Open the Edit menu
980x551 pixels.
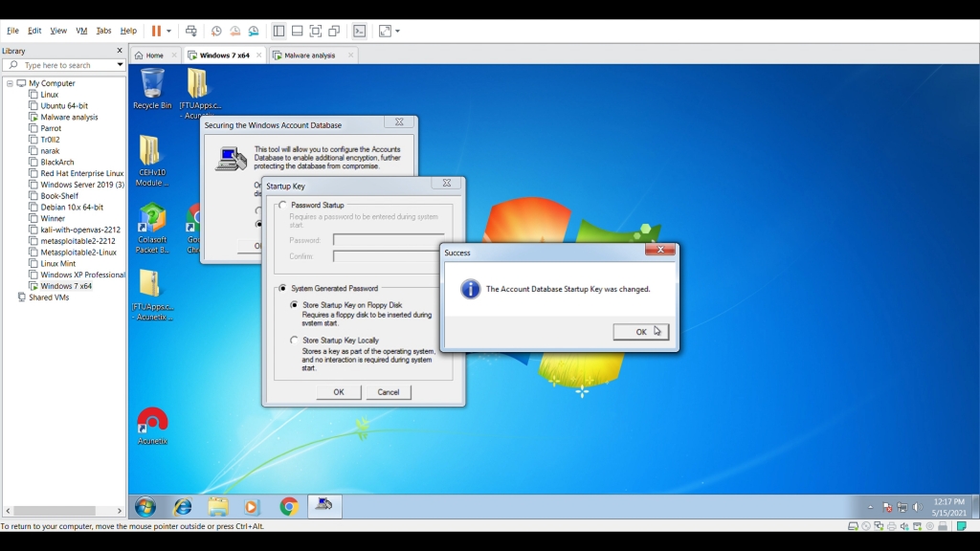(34, 31)
